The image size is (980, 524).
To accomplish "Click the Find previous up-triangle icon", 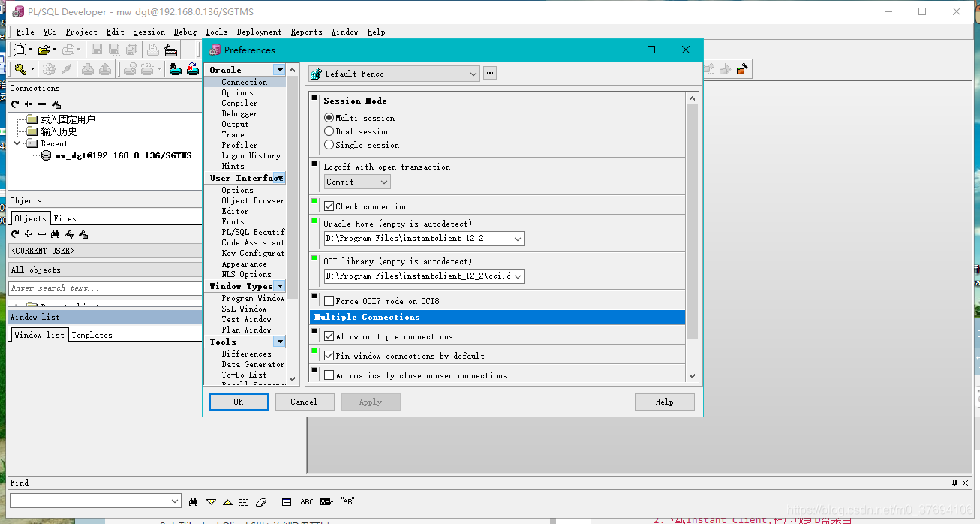I will click(227, 501).
